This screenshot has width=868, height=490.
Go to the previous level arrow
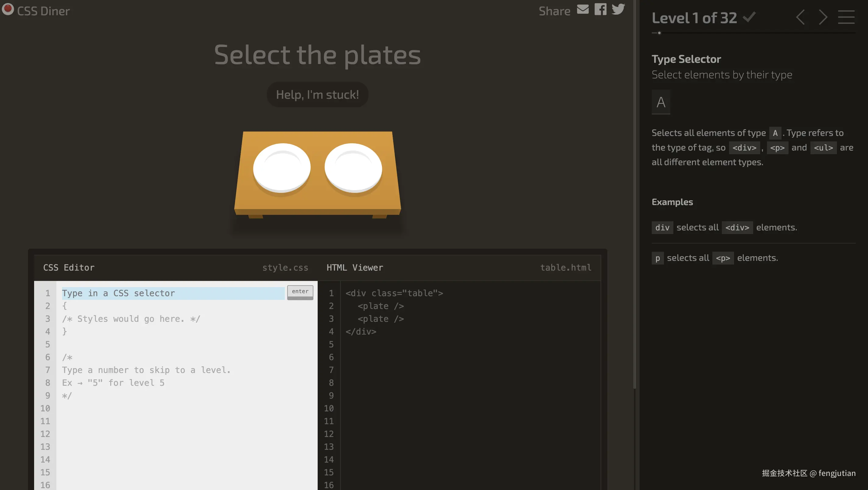pos(801,17)
